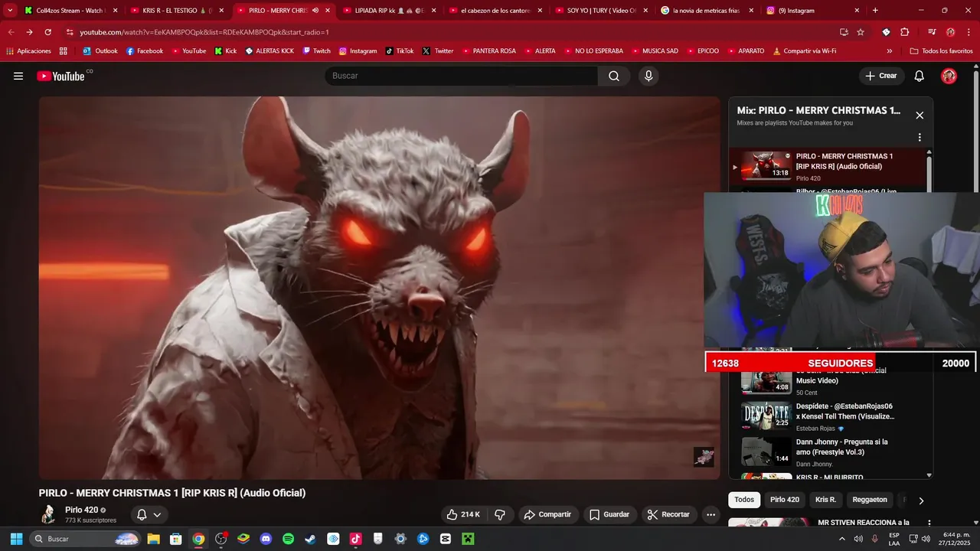Open YouTube notifications bell in header

(920, 76)
